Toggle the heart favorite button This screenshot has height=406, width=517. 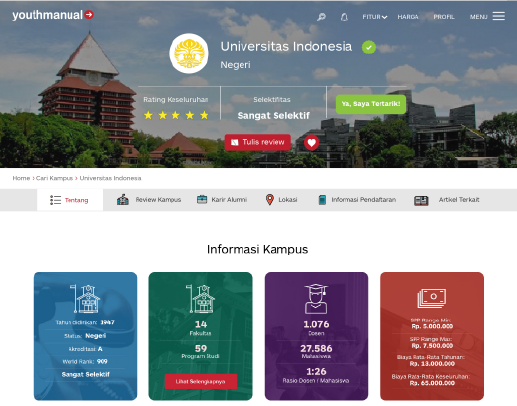tap(312, 143)
